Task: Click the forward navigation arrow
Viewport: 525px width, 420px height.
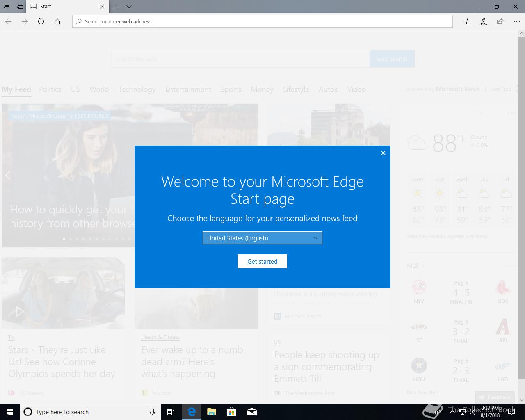Action: 25,21
